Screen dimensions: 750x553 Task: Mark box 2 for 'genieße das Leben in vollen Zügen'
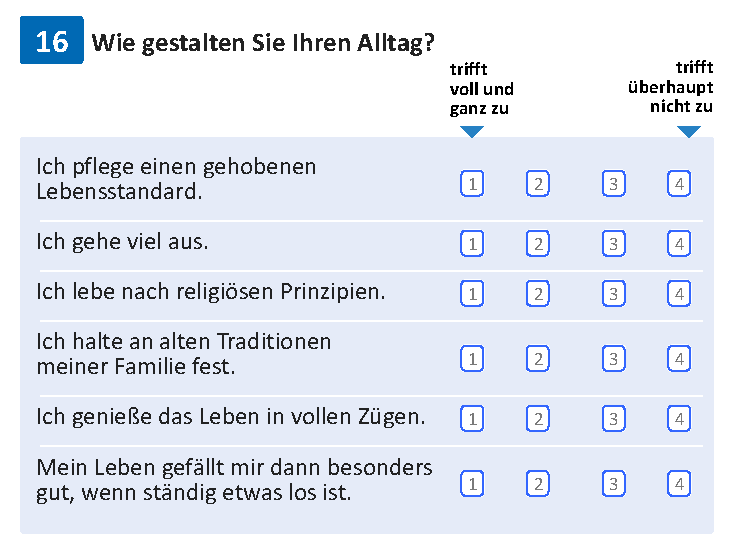tap(538, 419)
